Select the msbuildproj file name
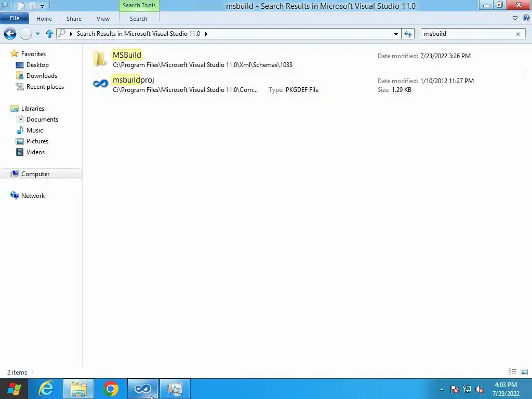532x399 pixels. 134,80
